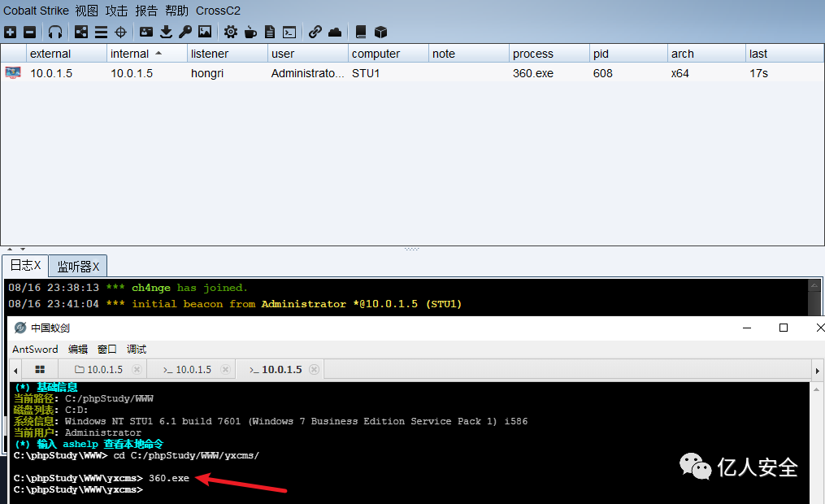Click the plus icon for new connection
Image resolution: width=825 pixels, height=504 pixels.
(10, 32)
